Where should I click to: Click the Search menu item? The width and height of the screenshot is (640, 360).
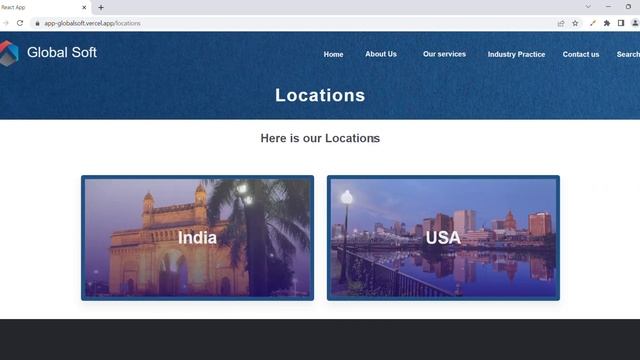coord(628,54)
